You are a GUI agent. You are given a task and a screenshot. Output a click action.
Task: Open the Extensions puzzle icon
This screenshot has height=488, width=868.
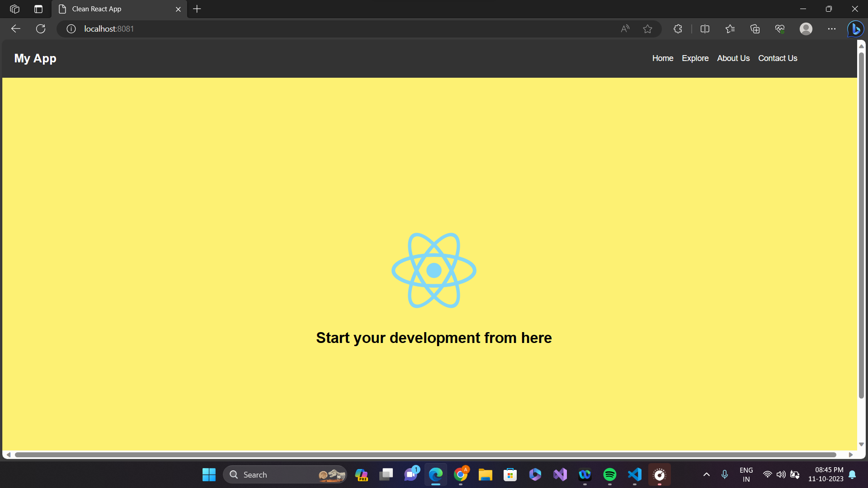pos(677,28)
